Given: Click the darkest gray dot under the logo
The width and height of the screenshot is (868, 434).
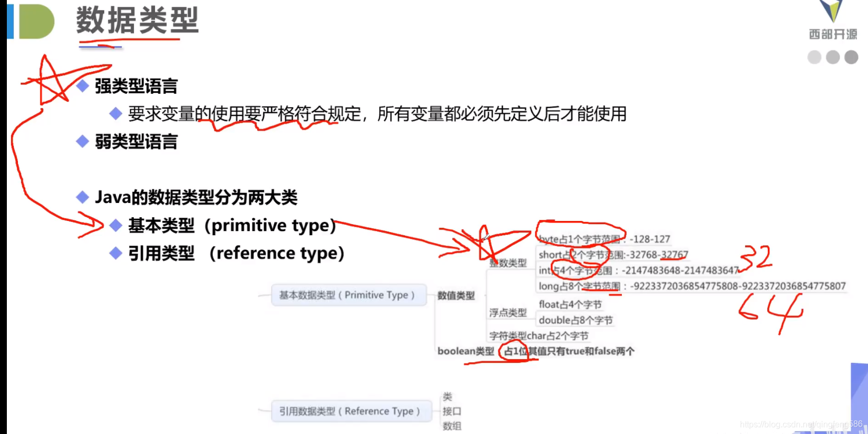Looking at the screenshot, I should pos(851,57).
